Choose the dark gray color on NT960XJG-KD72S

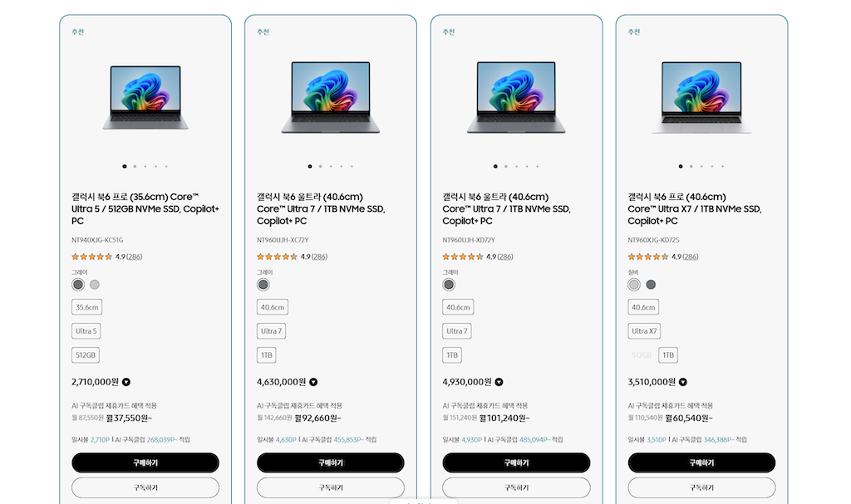[x=651, y=285]
